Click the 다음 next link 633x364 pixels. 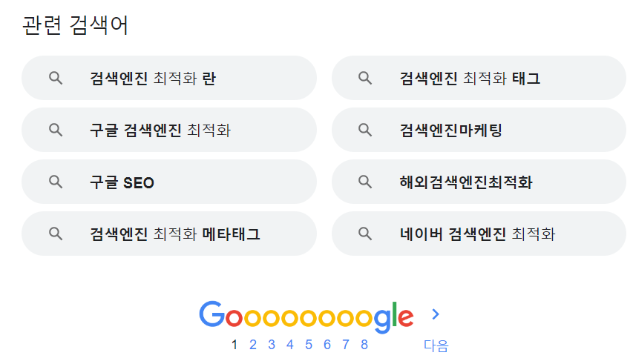(436, 345)
